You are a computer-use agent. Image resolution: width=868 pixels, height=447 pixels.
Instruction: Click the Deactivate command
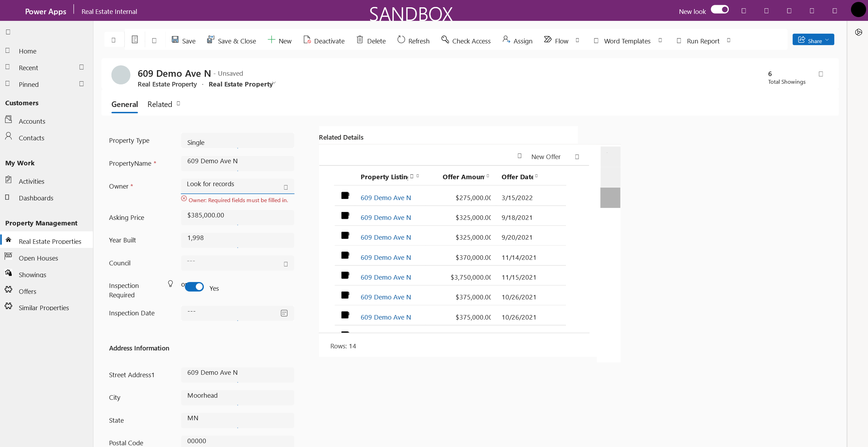click(324, 41)
